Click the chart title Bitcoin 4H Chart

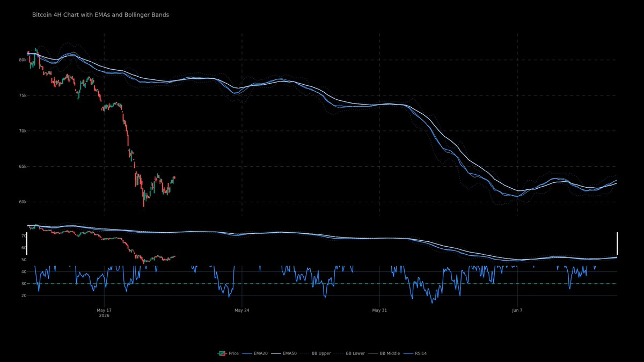coord(100,15)
